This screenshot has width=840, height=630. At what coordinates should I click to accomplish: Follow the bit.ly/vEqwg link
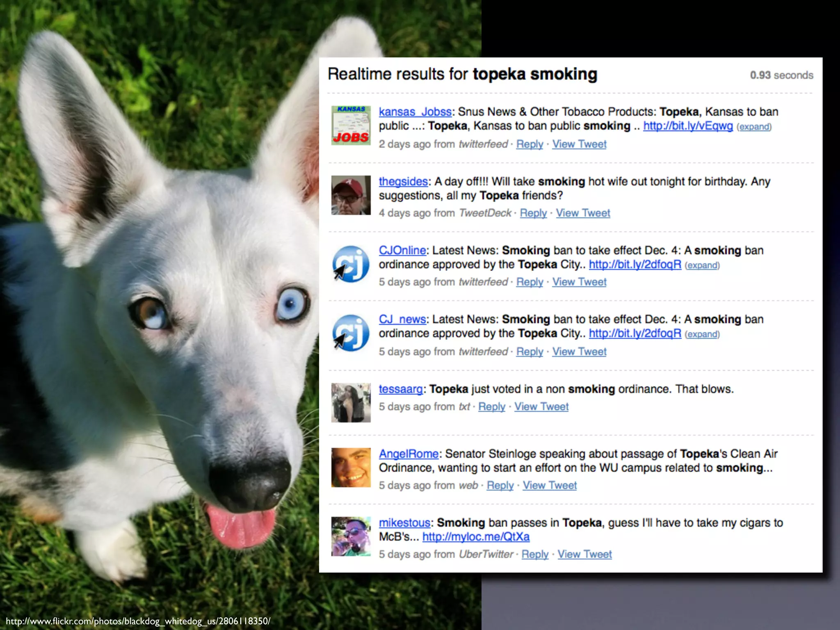(688, 126)
